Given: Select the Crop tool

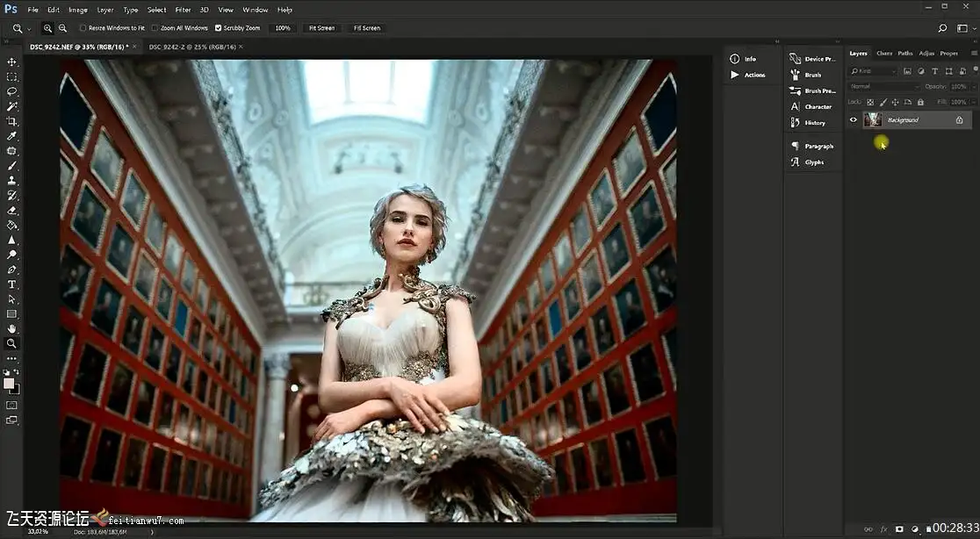Looking at the screenshot, I should pyautogui.click(x=12, y=121).
